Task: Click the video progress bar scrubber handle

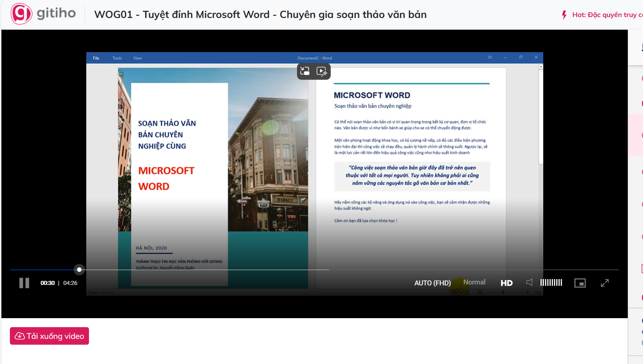Action: pos(80,270)
